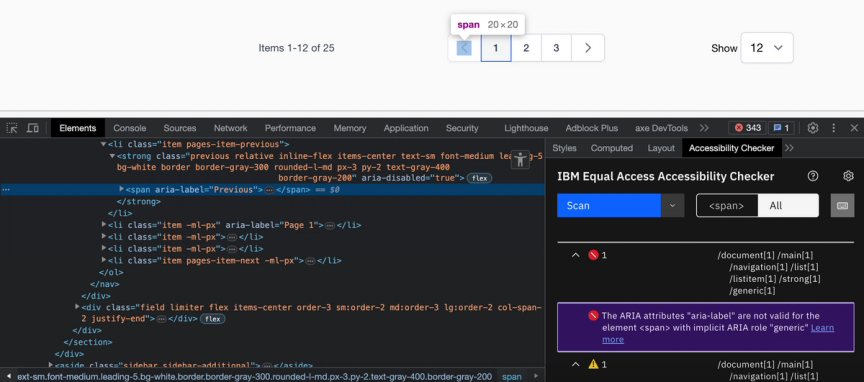Click the flex badge on the field limiter div
The height and width of the screenshot is (382, 864).
click(213, 319)
